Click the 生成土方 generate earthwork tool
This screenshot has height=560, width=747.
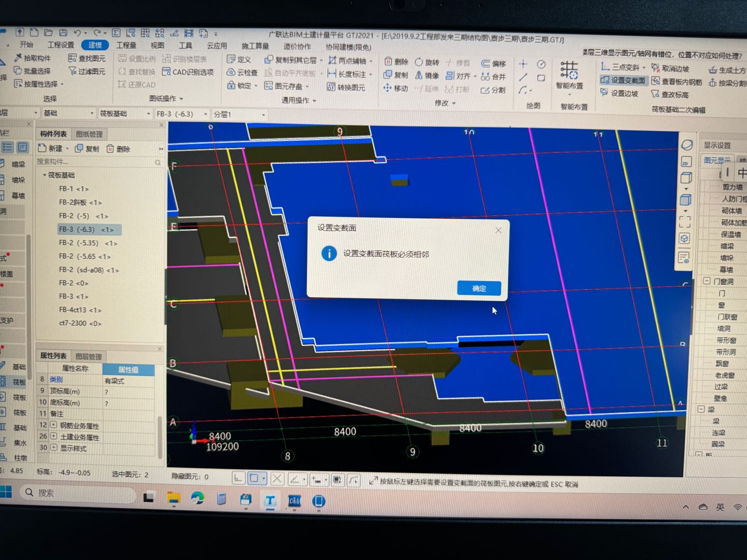727,70
